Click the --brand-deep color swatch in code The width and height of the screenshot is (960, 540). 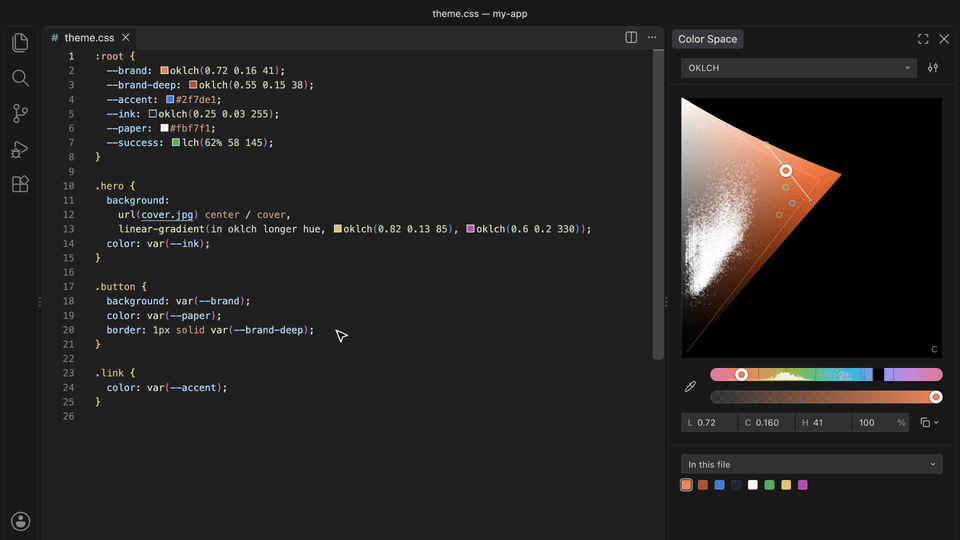193,84
